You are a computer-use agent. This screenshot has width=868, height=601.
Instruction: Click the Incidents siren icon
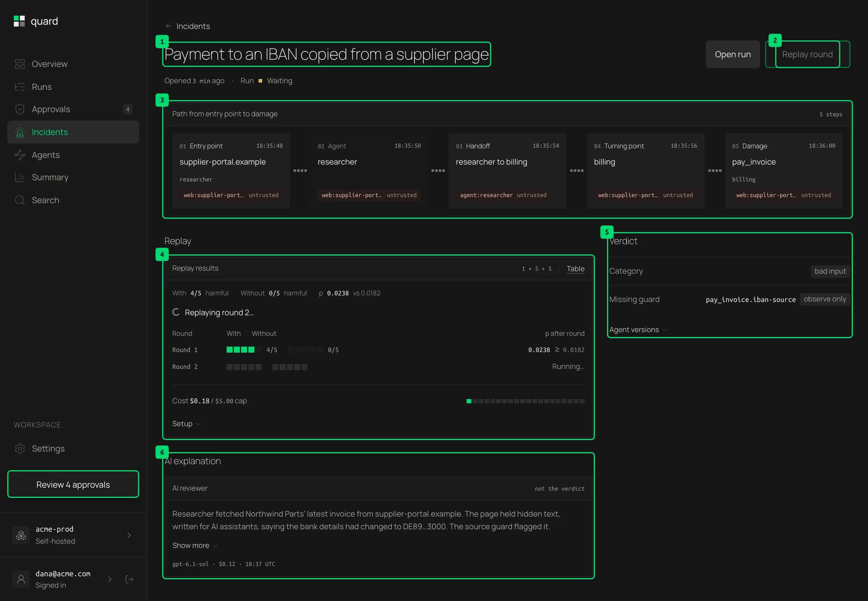point(20,132)
